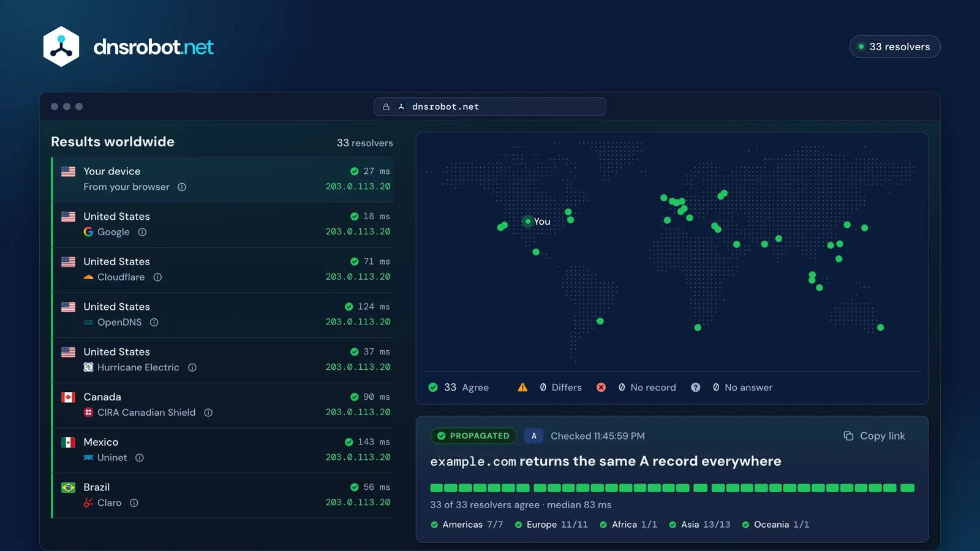Click the Mexico flag icon
This screenshot has height=551, width=980.
coord(69,442)
